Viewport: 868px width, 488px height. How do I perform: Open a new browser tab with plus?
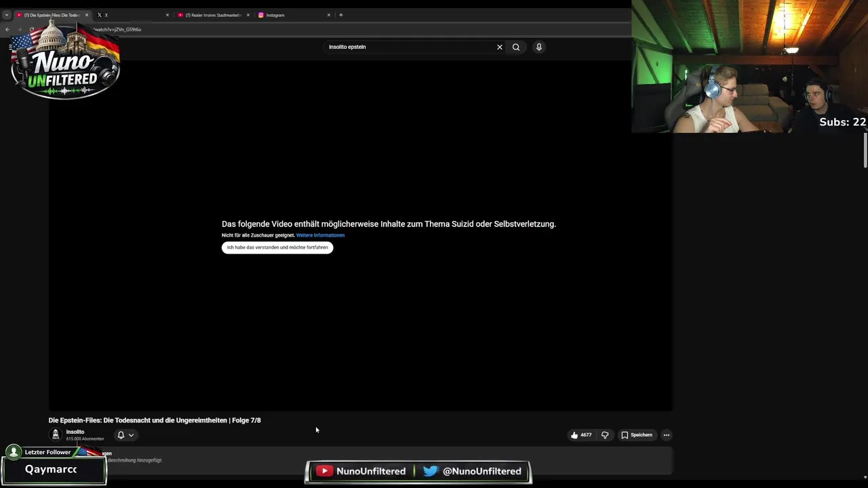tap(341, 15)
